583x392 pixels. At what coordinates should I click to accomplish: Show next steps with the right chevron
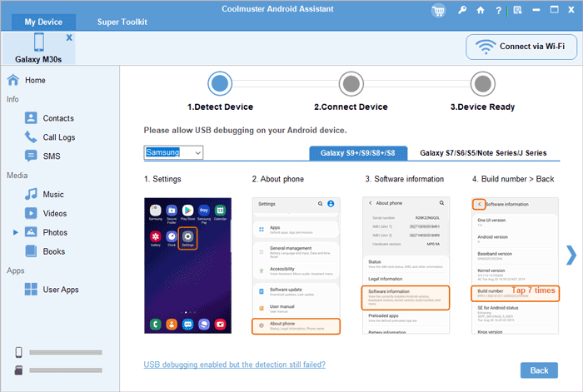click(x=571, y=254)
